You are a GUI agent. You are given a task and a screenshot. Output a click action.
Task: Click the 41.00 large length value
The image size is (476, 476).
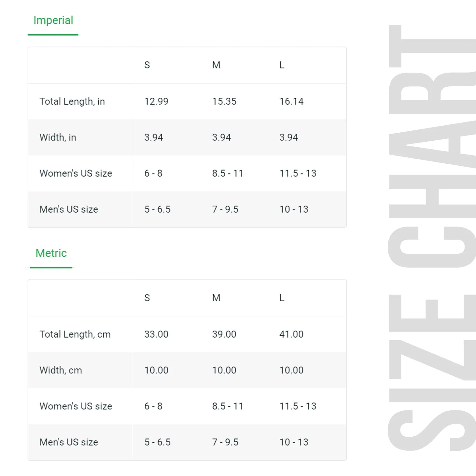coord(291,334)
